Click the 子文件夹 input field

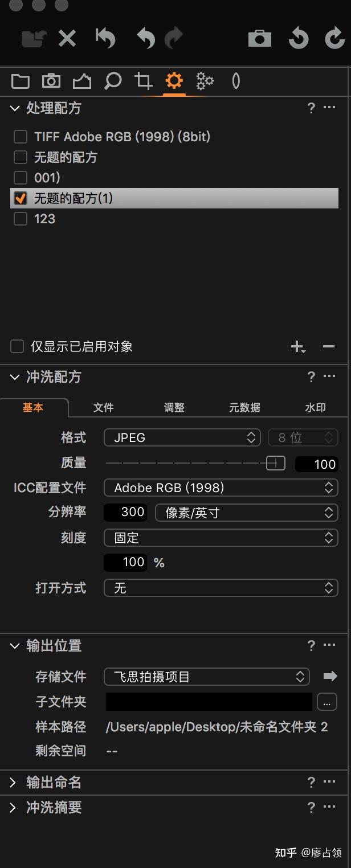pyautogui.click(x=208, y=702)
